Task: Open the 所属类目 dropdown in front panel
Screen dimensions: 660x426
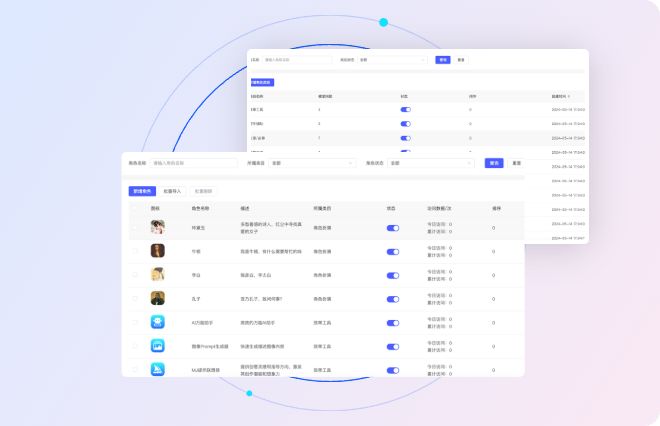Action: [x=312, y=163]
